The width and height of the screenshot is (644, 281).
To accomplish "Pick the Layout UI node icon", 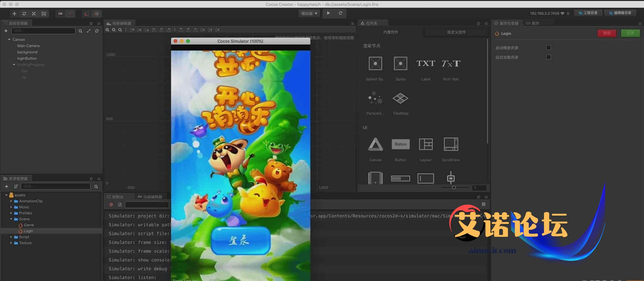I will click(x=426, y=145).
